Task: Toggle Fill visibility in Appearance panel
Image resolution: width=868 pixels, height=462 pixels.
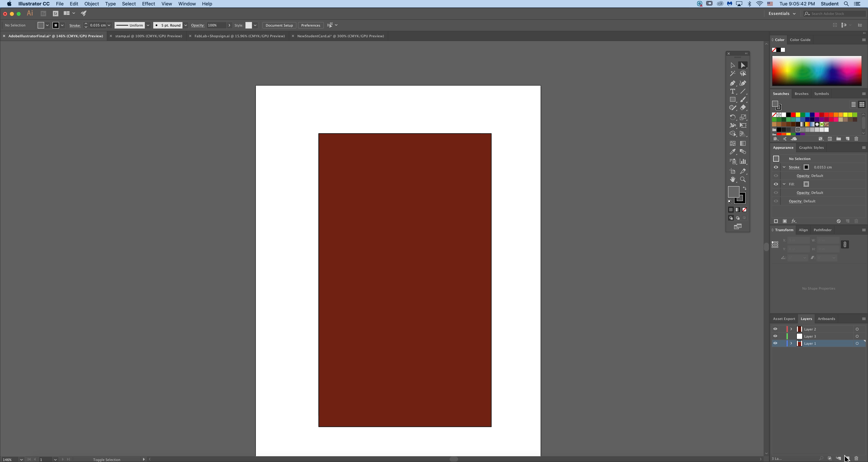Action: (x=776, y=184)
